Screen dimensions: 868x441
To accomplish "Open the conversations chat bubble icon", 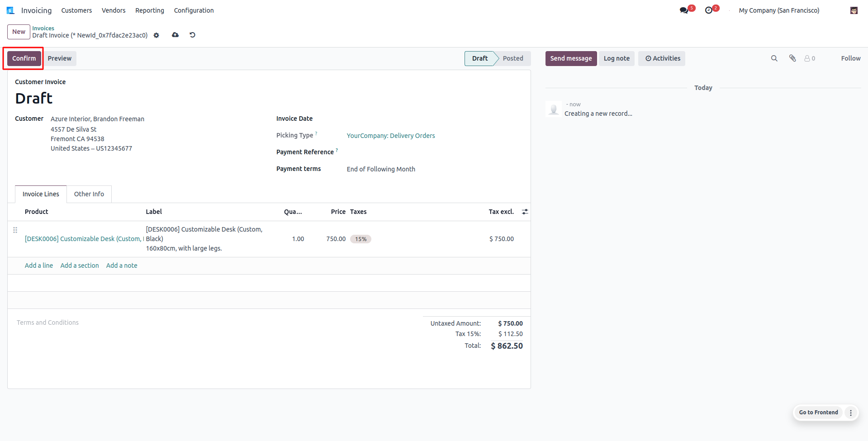I will (x=684, y=10).
